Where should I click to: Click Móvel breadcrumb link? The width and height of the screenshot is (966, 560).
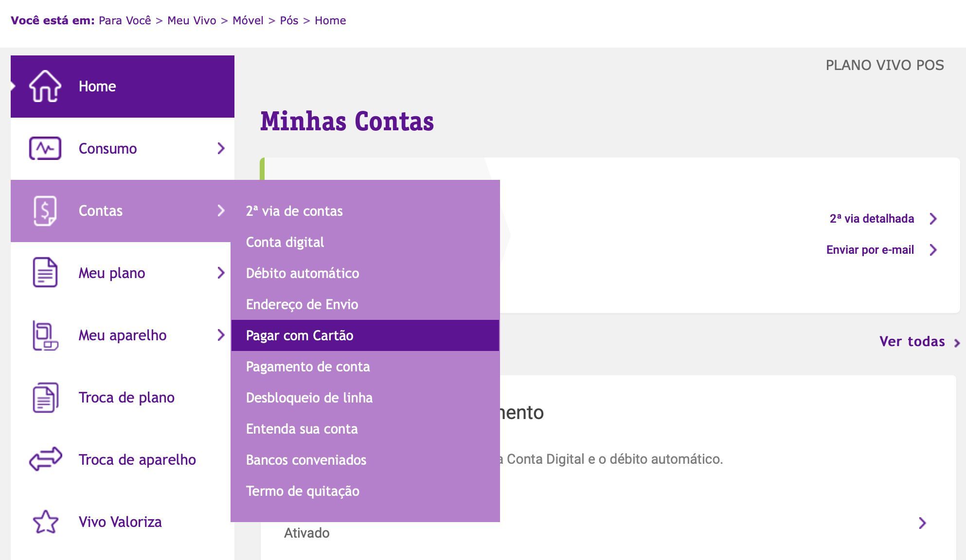[248, 20]
